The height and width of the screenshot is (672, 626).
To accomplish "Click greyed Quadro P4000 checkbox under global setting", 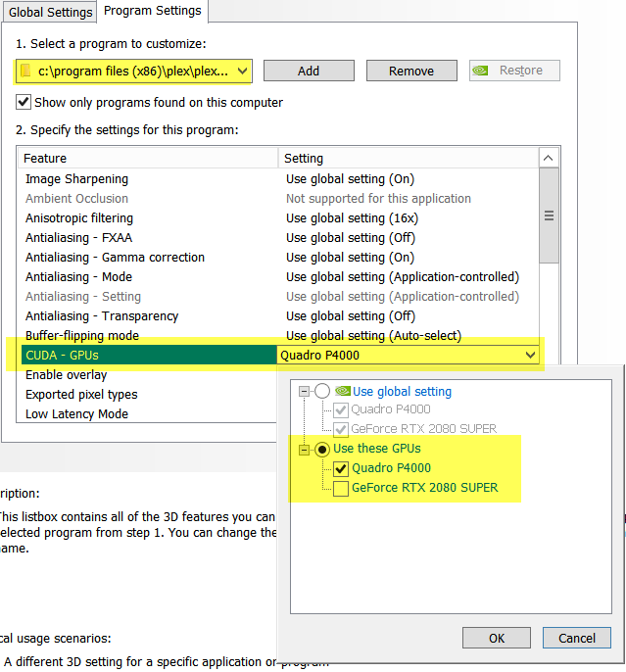I will 341,409.
